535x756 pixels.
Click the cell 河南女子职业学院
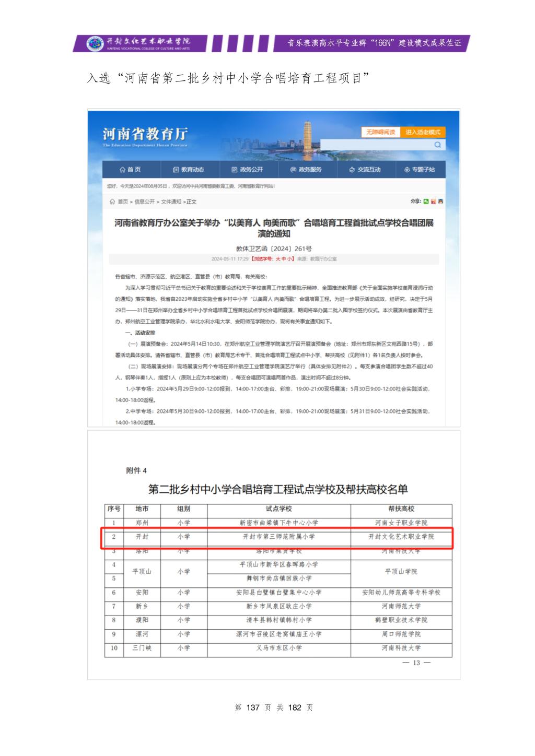[x=401, y=523]
